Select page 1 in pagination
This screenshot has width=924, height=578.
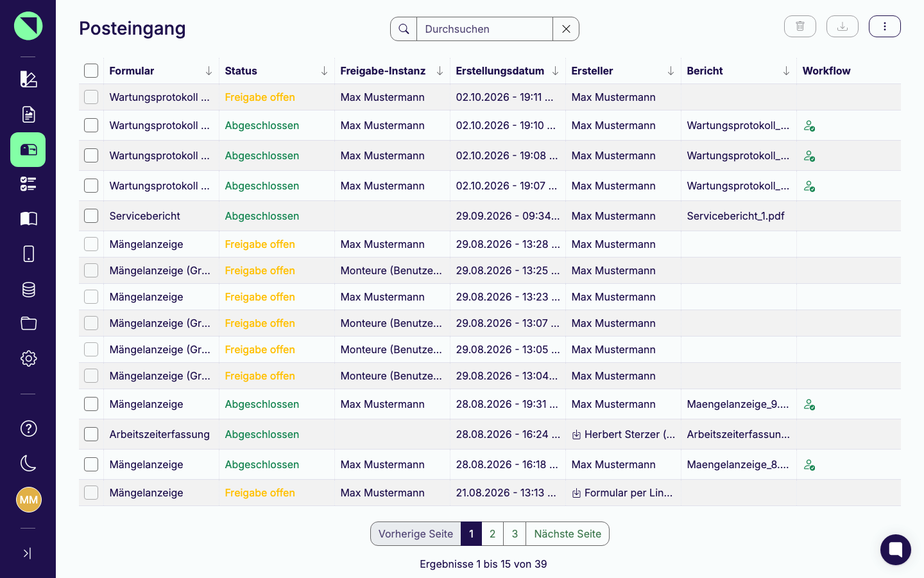click(471, 534)
